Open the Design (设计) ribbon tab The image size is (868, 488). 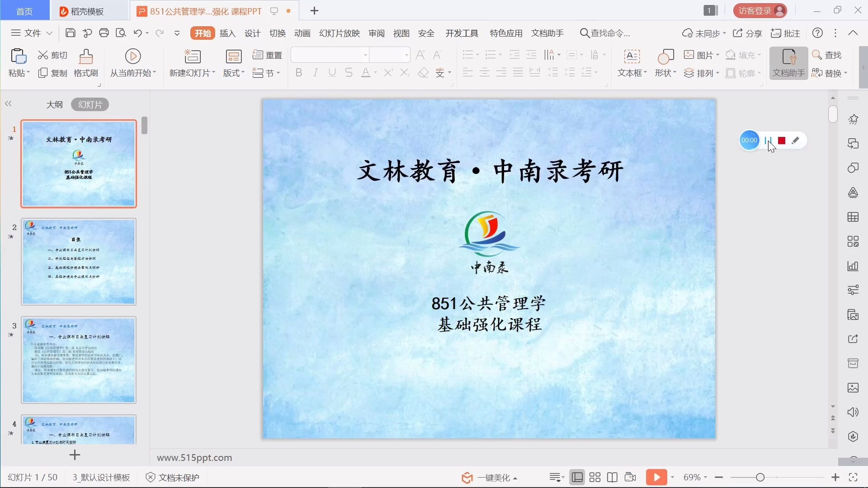[252, 33]
